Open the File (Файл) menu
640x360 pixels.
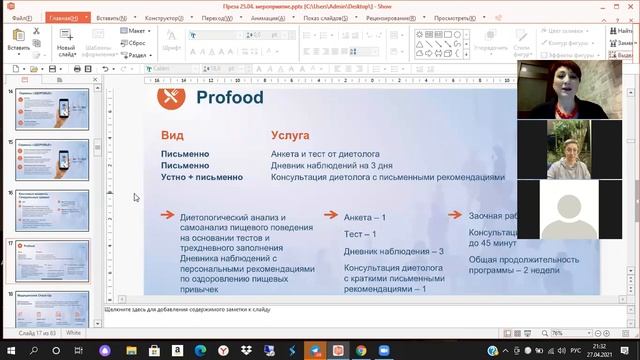click(22, 18)
